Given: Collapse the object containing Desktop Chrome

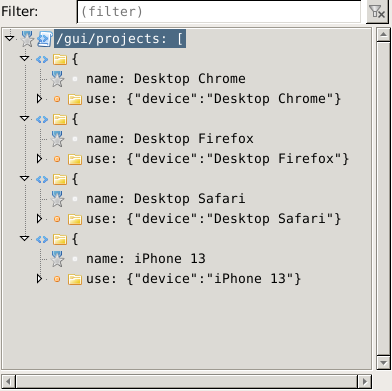Looking at the screenshot, I should pos(24,59).
